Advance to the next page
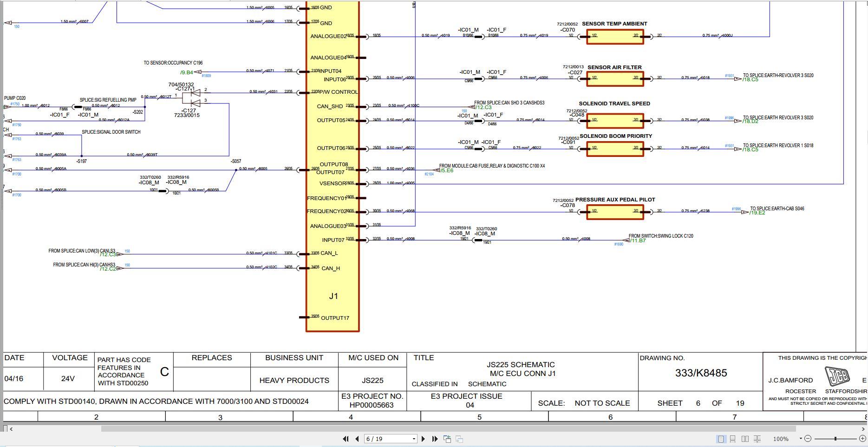 tap(423, 438)
